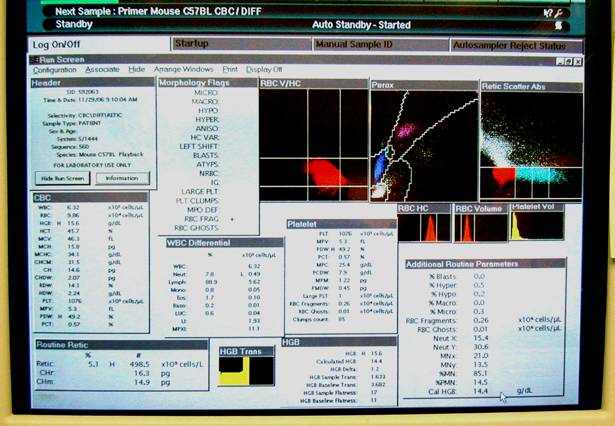Image resolution: width=615 pixels, height=426 pixels.
Task: Click the Information button
Action: tap(121, 178)
